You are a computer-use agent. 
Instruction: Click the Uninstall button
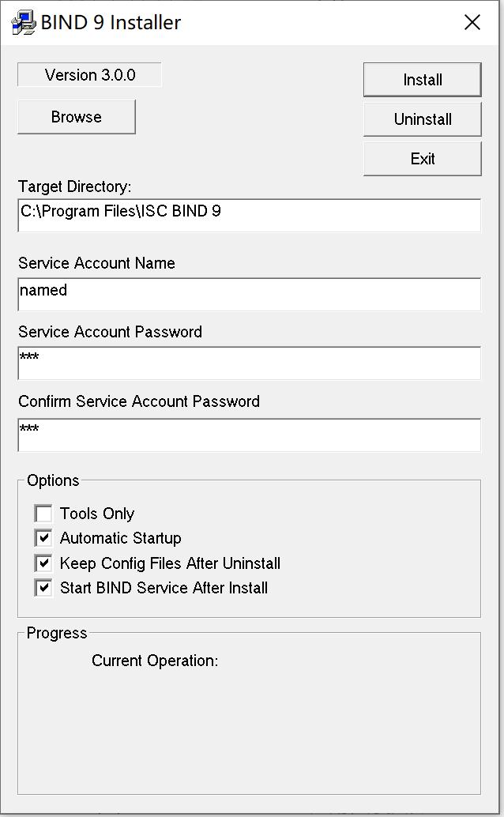tap(422, 119)
